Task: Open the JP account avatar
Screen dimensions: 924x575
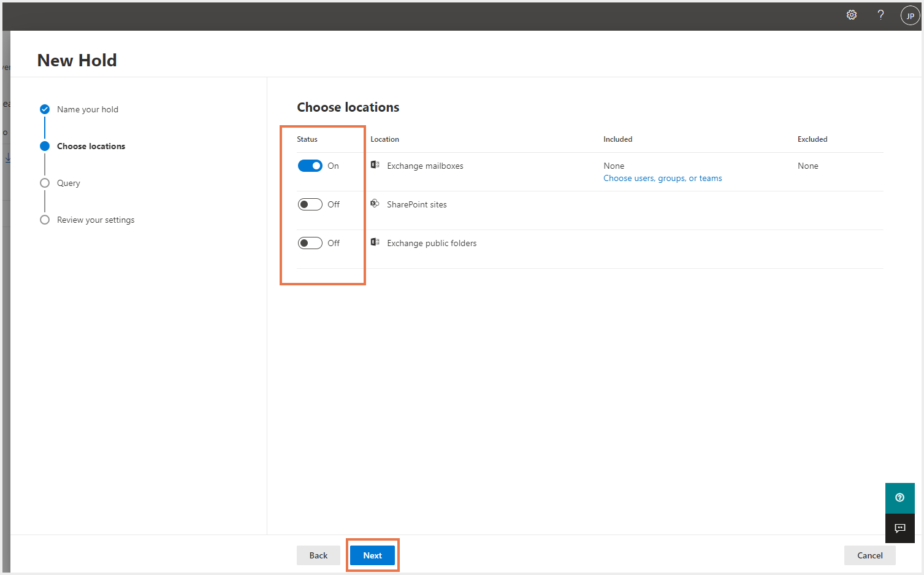Action: click(910, 16)
